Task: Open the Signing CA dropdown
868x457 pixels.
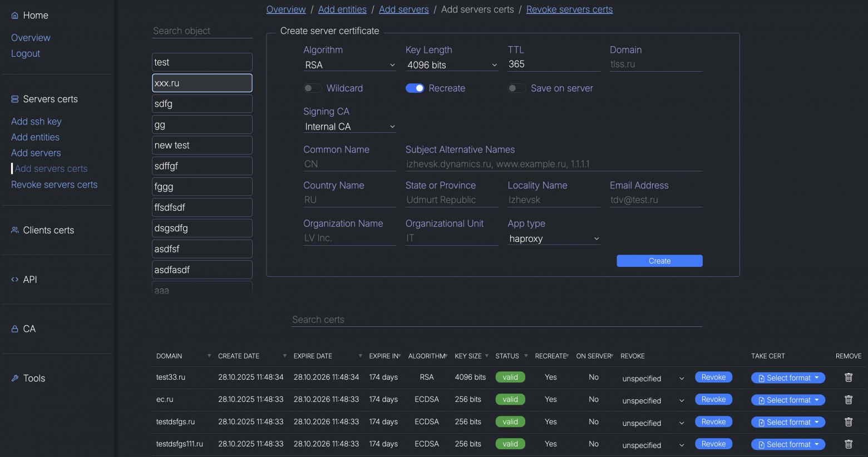Action: [350, 127]
